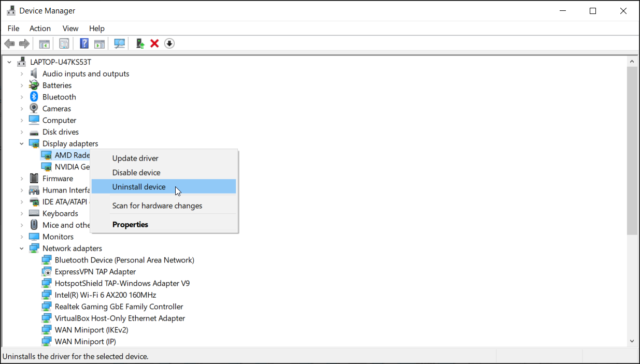The image size is (640, 364).
Task: Click the red X Uninstall device toolbar icon
Action: pos(154,43)
